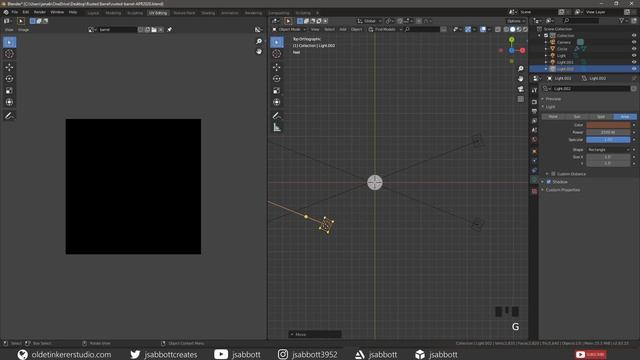Image resolution: width=640 pixels, height=360 pixels.
Task: Click the green Y axis gizmo
Action: (511, 40)
